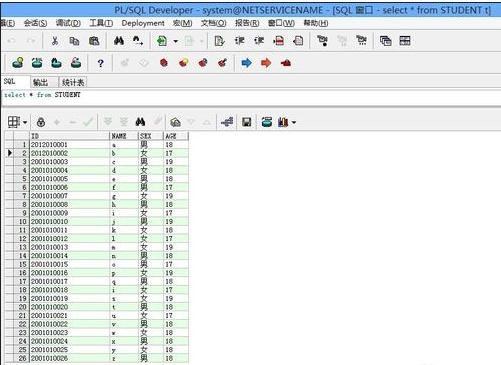This screenshot has height=365, width=501.
Task: Click the Paste clipboard icon
Action: click(94, 41)
